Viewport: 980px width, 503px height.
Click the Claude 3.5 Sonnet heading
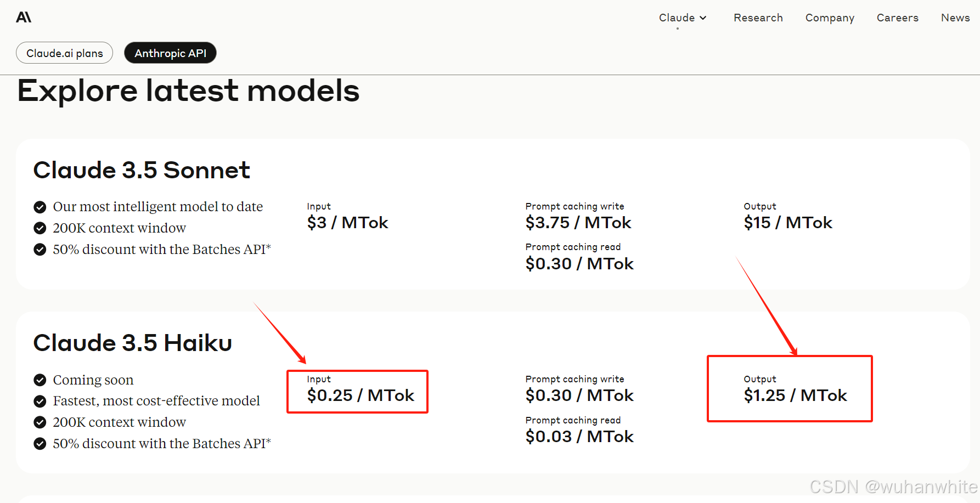click(142, 170)
